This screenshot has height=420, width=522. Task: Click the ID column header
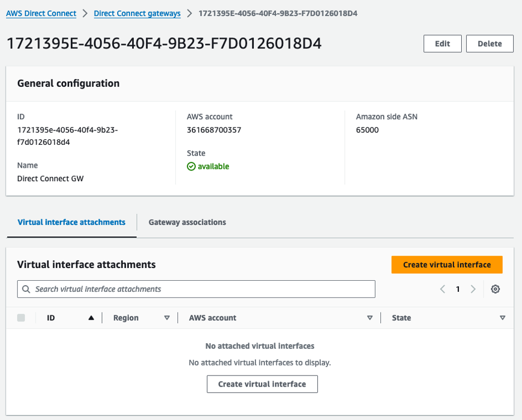[51, 318]
